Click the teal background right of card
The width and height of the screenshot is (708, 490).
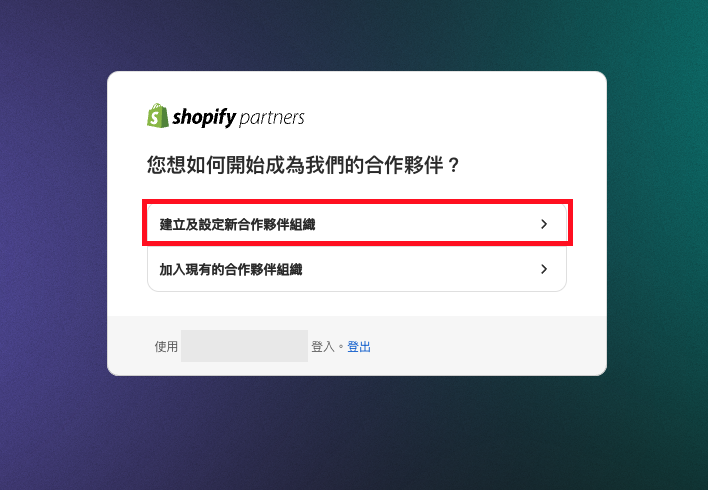coord(657,226)
